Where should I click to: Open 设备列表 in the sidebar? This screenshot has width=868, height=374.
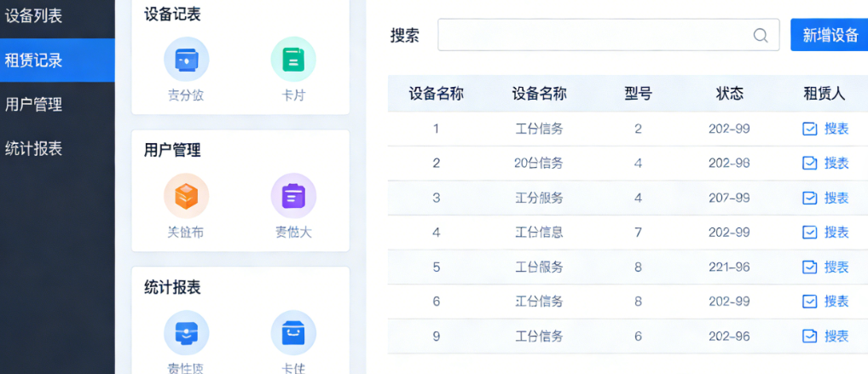tap(34, 15)
